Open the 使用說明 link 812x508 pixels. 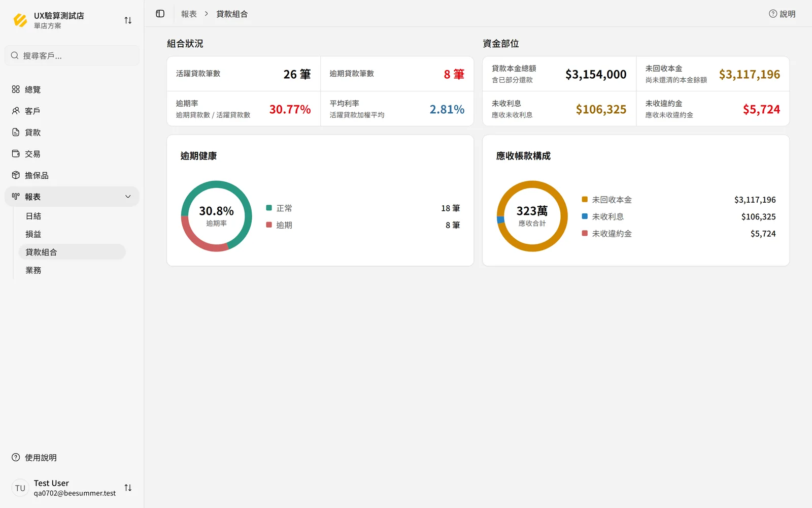click(x=41, y=458)
